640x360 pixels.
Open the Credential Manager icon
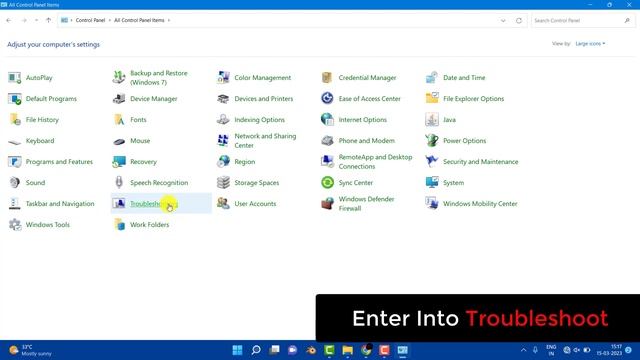click(327, 78)
